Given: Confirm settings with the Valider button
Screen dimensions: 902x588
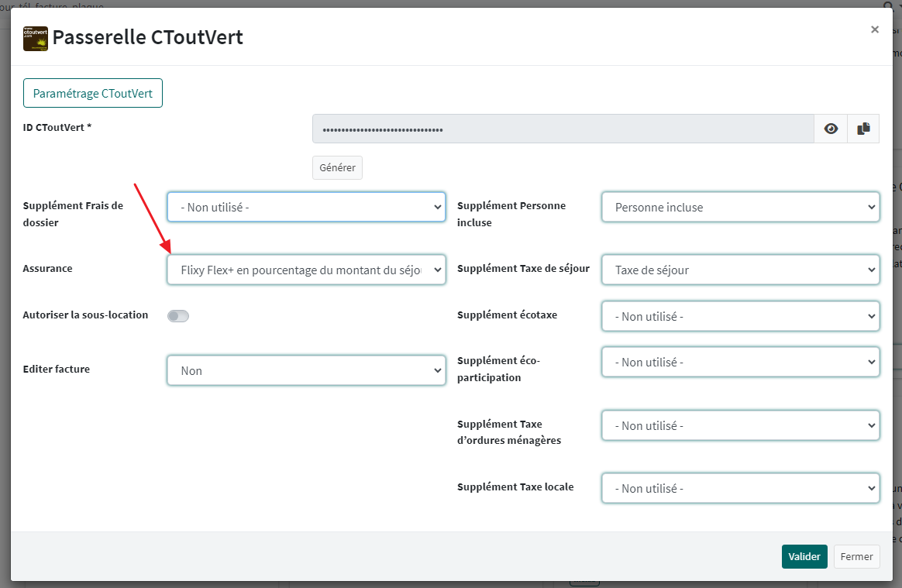Looking at the screenshot, I should click(804, 557).
